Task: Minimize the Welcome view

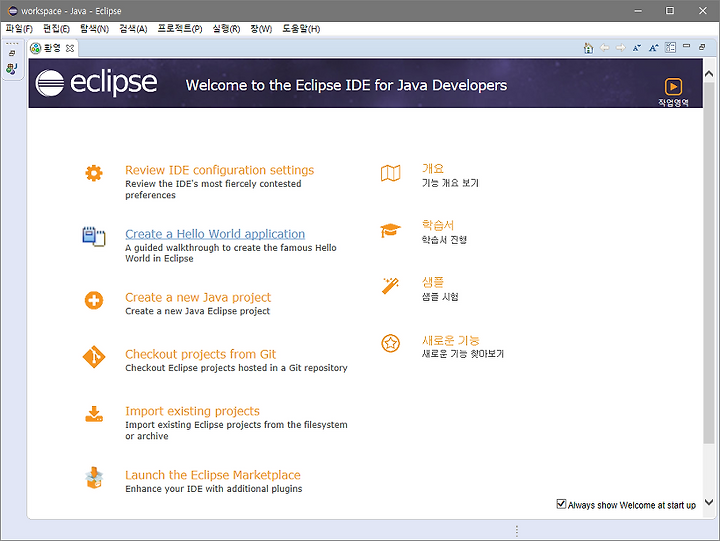Action: pyautogui.click(x=686, y=46)
